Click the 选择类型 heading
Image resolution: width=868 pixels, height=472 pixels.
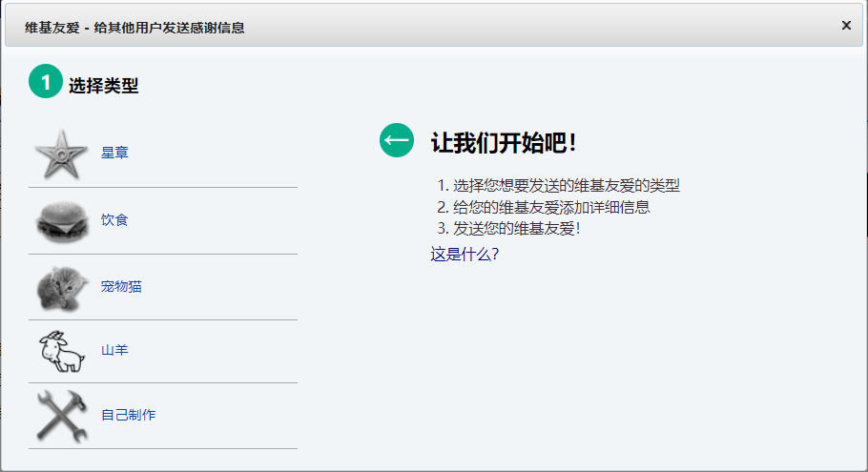(103, 86)
